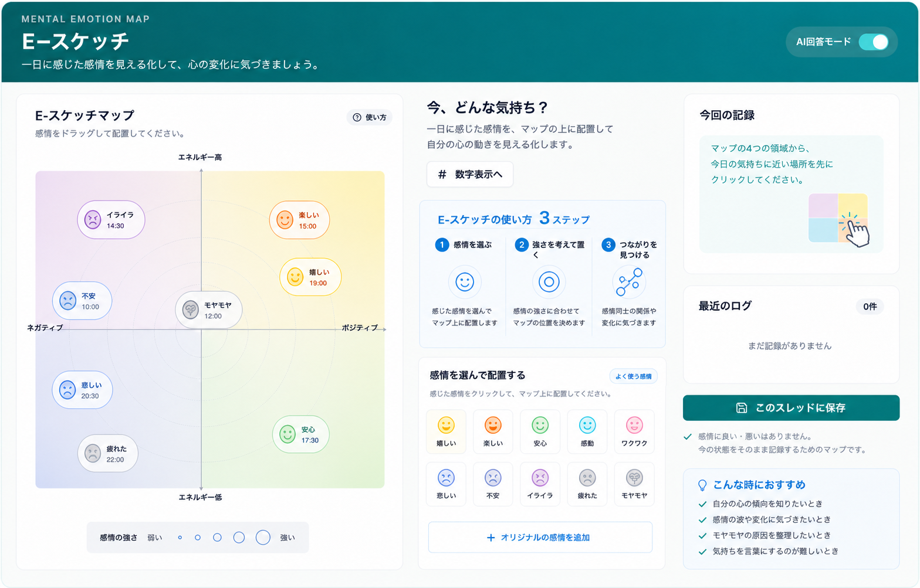Screen dimensions: 920x588
Task: Choose the weakest emotion strength circle
Action: [x=180, y=538]
